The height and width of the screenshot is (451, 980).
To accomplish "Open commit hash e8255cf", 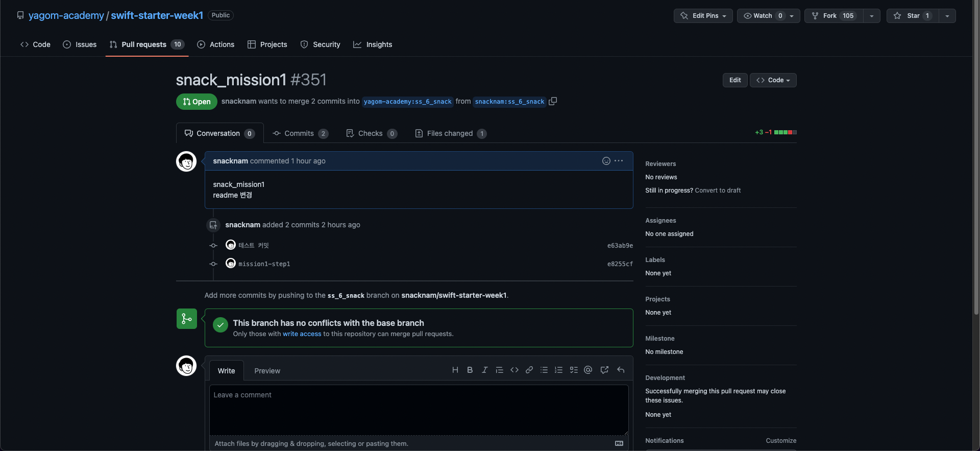I will [x=620, y=264].
